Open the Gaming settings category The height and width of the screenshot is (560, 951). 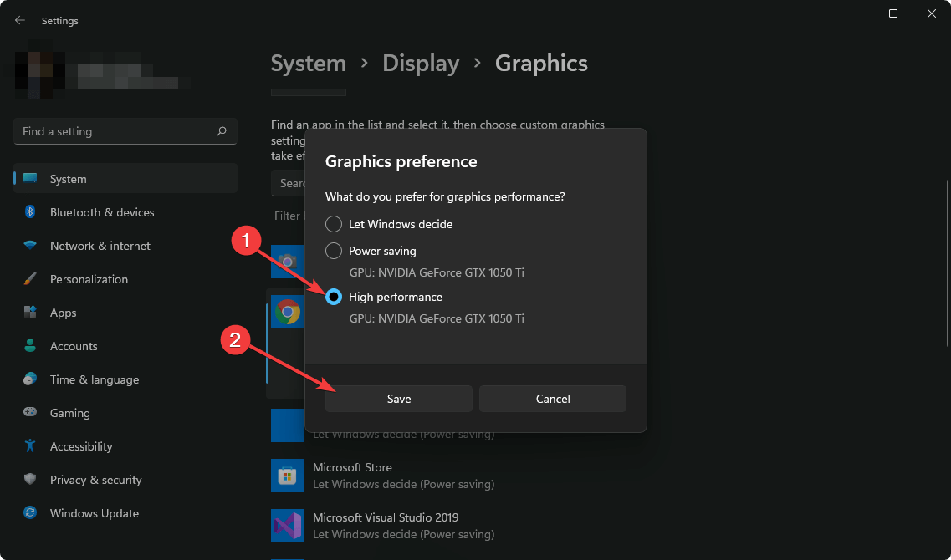[125, 413]
